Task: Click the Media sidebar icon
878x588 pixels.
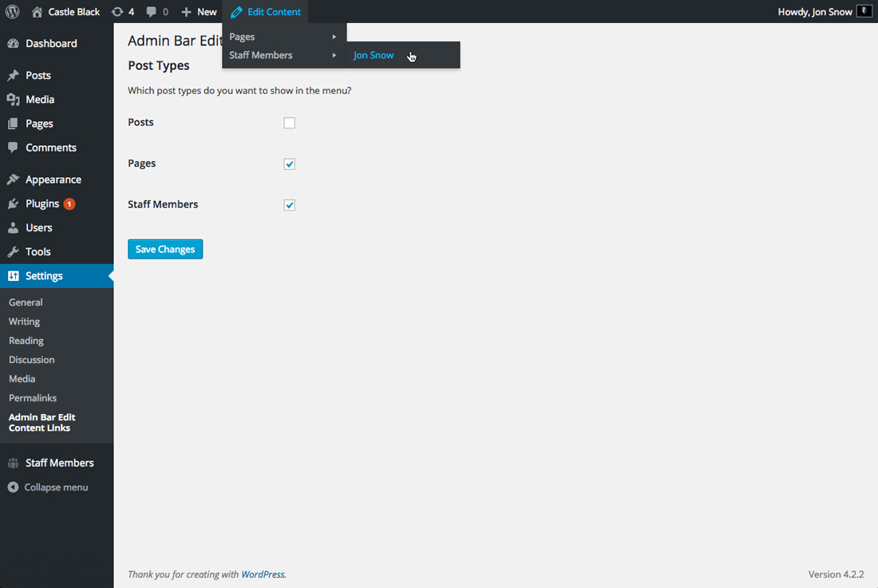Action: tap(14, 100)
